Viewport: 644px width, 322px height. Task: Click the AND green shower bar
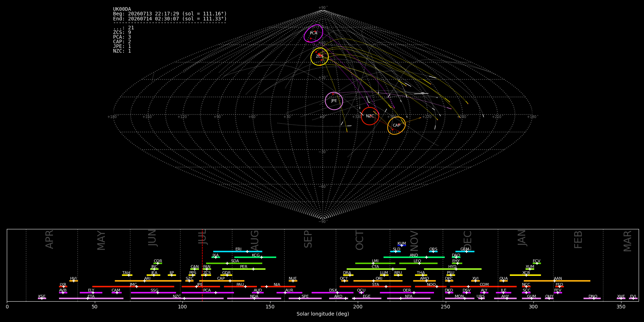414,257
